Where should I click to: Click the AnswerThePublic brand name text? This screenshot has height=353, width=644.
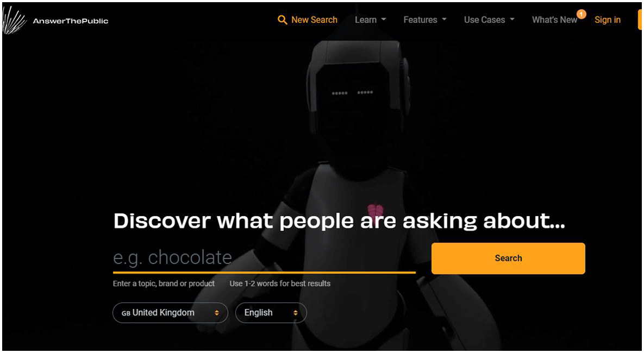[x=71, y=21]
